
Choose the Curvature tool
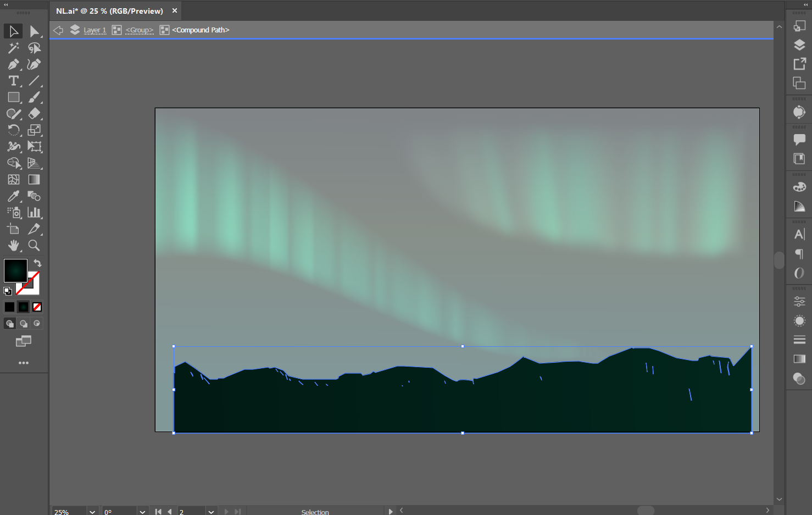34,64
